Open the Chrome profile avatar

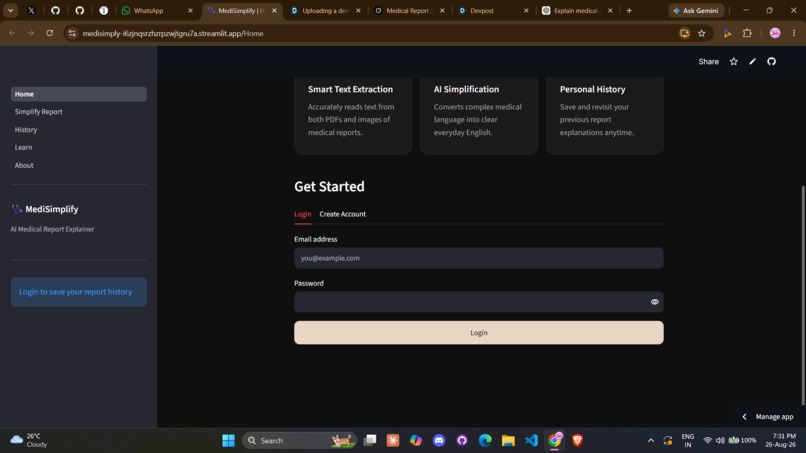(x=775, y=33)
